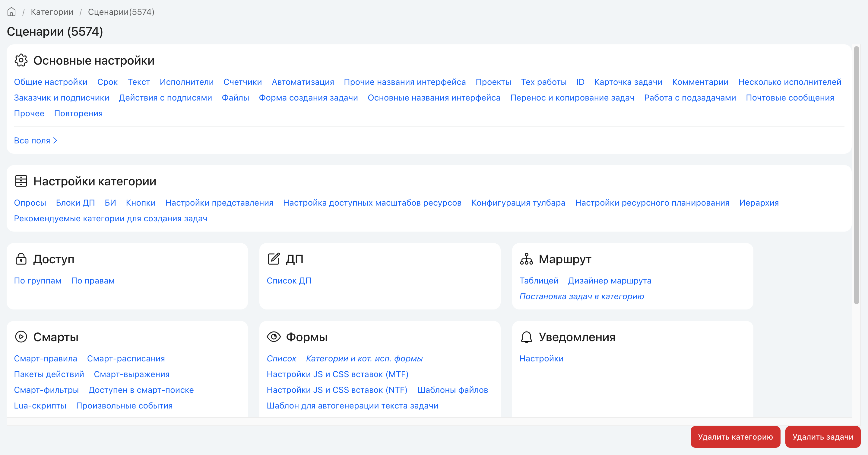Click the lock icon next to Доступ
The image size is (868, 455).
[21, 259]
